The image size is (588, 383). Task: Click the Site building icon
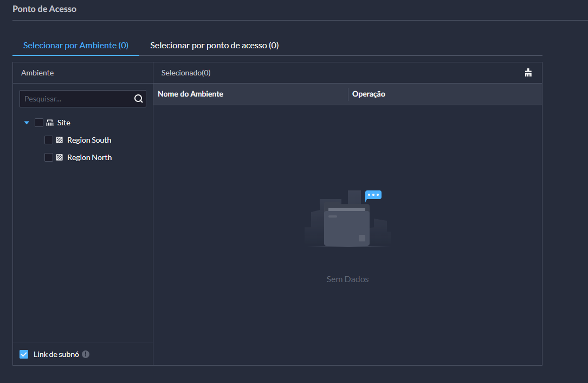[x=50, y=123]
